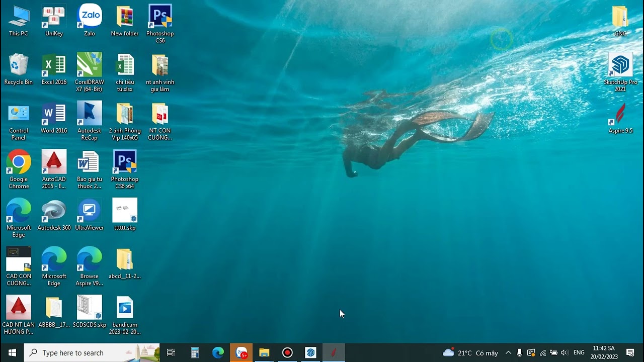
Task: Select the folder named New folder
Action: (x=124, y=21)
